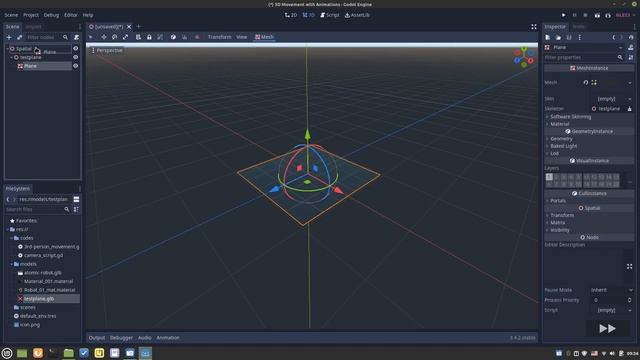Click the lock selected object icon
This screenshot has width=640, height=360.
(149, 37)
